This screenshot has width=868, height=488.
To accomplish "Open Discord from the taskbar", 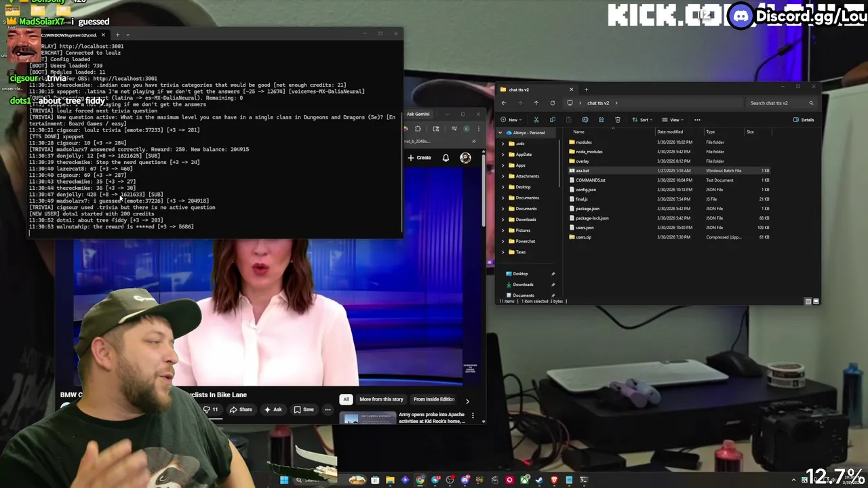I will coord(465,480).
